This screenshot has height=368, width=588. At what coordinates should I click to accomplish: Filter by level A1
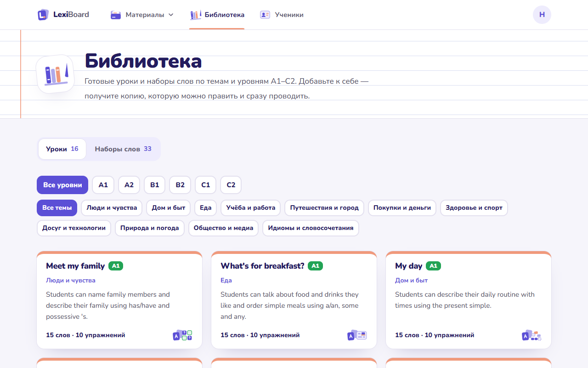(x=103, y=185)
